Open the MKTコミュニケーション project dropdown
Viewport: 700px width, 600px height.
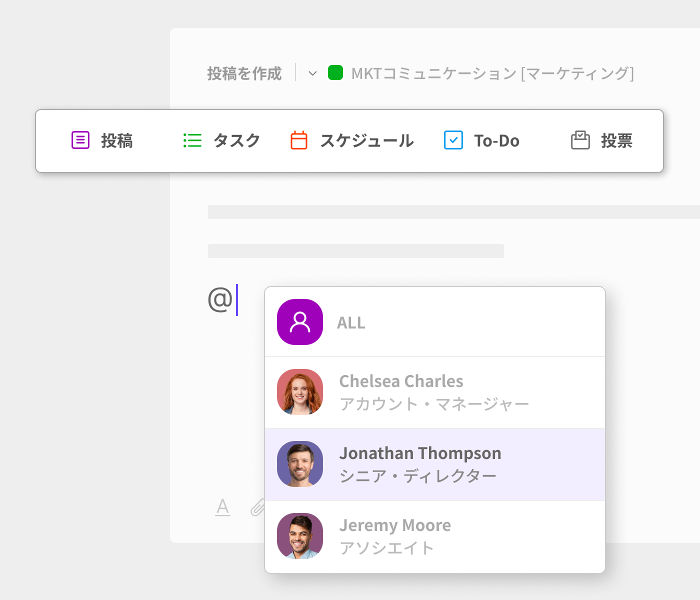point(492,73)
